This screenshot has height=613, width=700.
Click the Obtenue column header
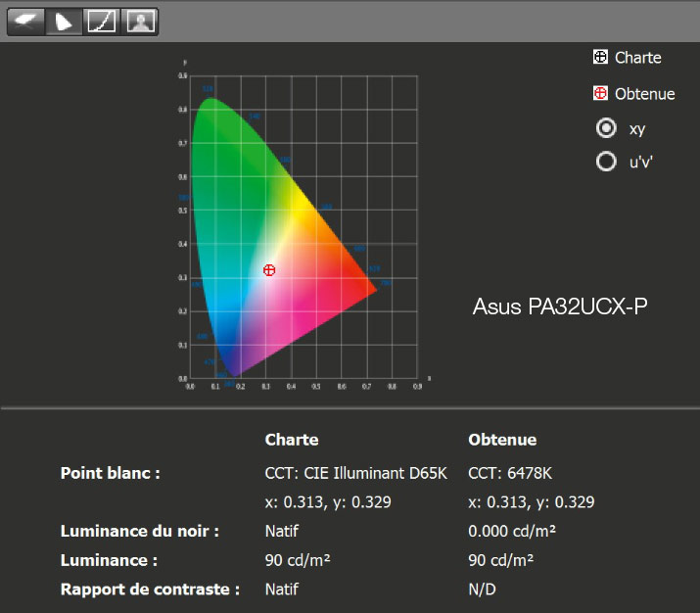coord(502,440)
